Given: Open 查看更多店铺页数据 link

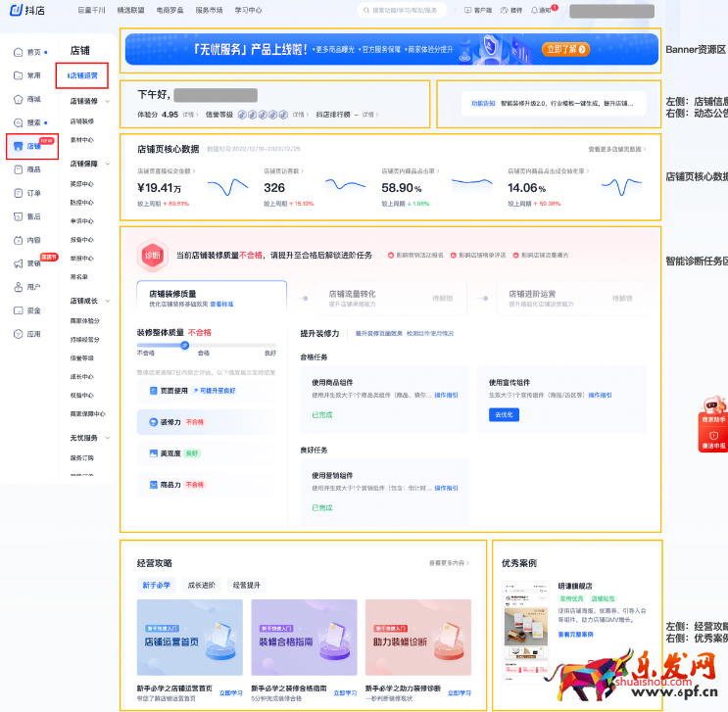Looking at the screenshot, I should (x=617, y=149).
